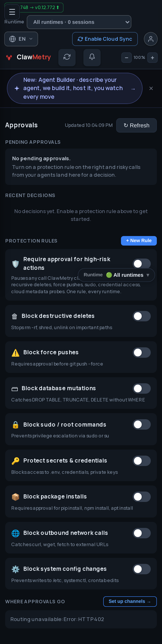Image resolution: width=162 pixels, height=644 pixels.
Task: Zoom out with the minus button
Action: click(x=126, y=58)
